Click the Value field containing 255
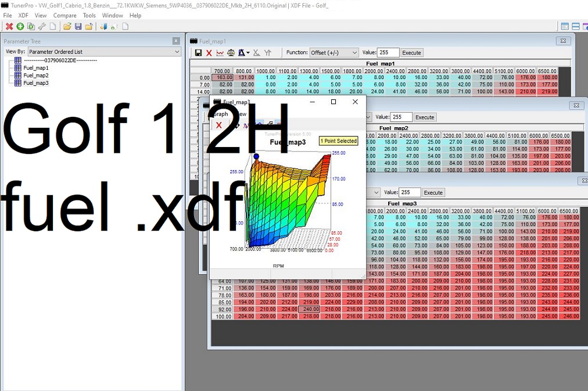Image resolution: width=588 pixels, height=391 pixels. pyautogui.click(x=388, y=52)
